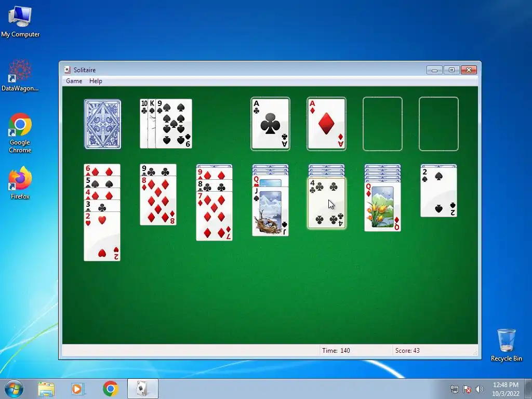Select the Queen of diamonds card
The height and width of the screenshot is (399, 532).
[383, 207]
